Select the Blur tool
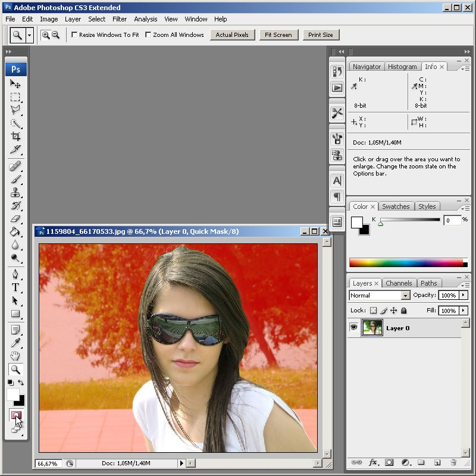 point(15,245)
